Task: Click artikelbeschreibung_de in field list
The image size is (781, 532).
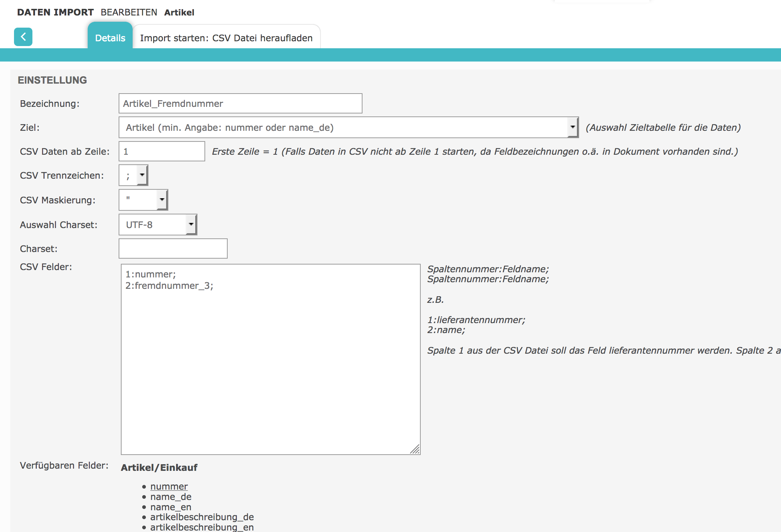Action: (202, 517)
